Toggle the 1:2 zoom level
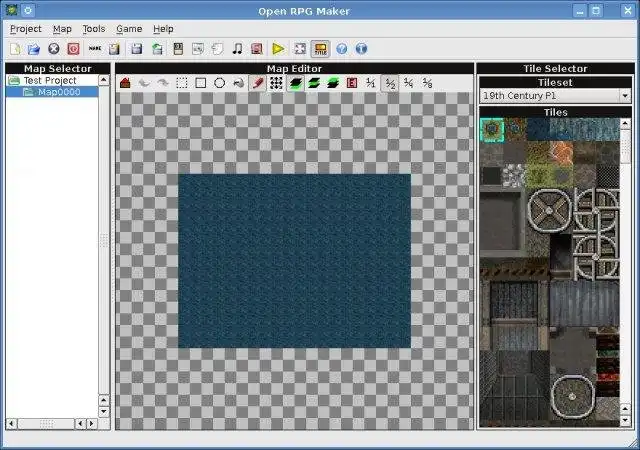 (390, 83)
